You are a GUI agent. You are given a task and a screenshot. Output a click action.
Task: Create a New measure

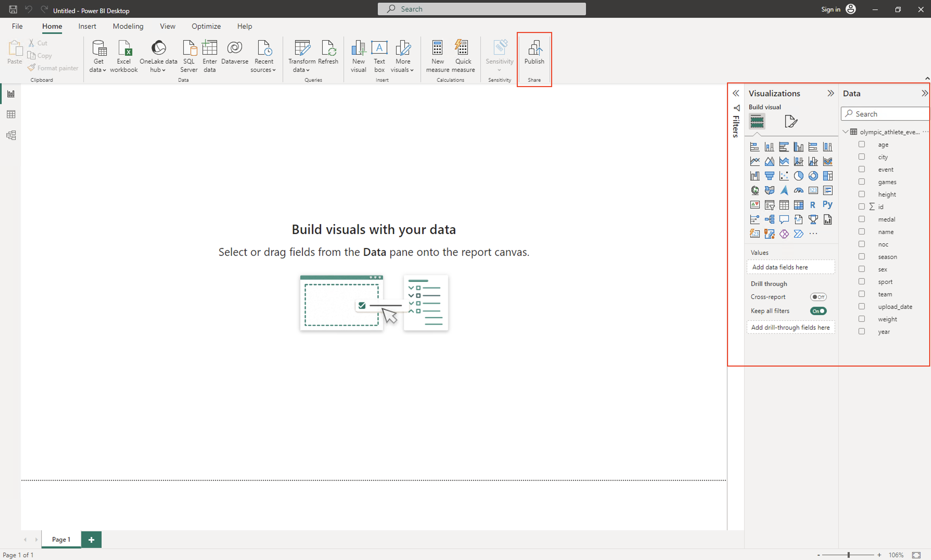tap(437, 56)
